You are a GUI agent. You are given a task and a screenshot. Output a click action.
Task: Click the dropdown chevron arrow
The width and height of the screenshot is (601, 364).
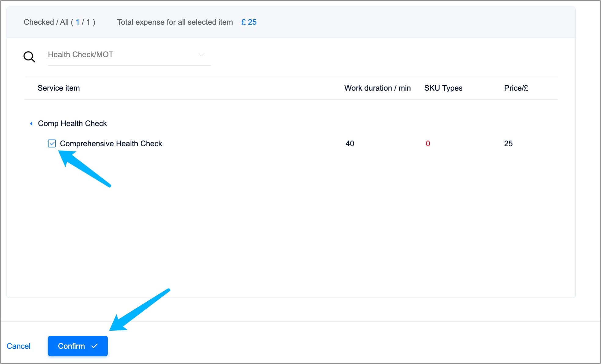point(201,55)
